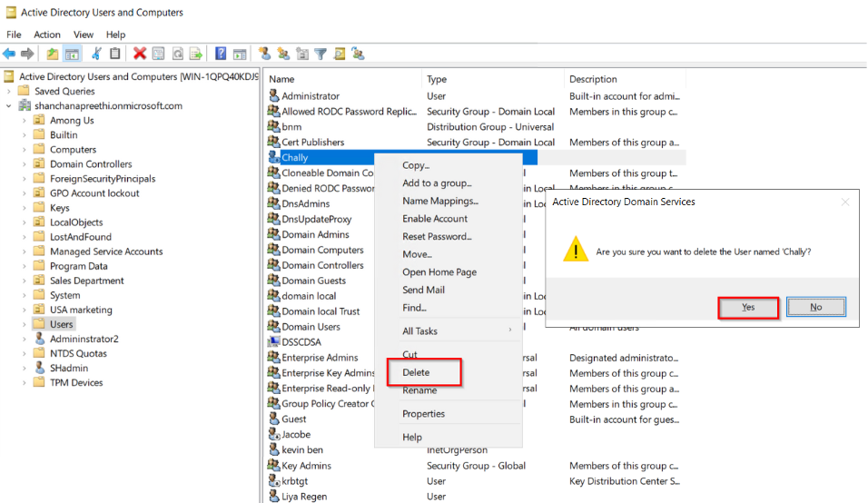868x503 pixels.
Task: Click the Administrator user icon in list
Action: click(x=273, y=95)
